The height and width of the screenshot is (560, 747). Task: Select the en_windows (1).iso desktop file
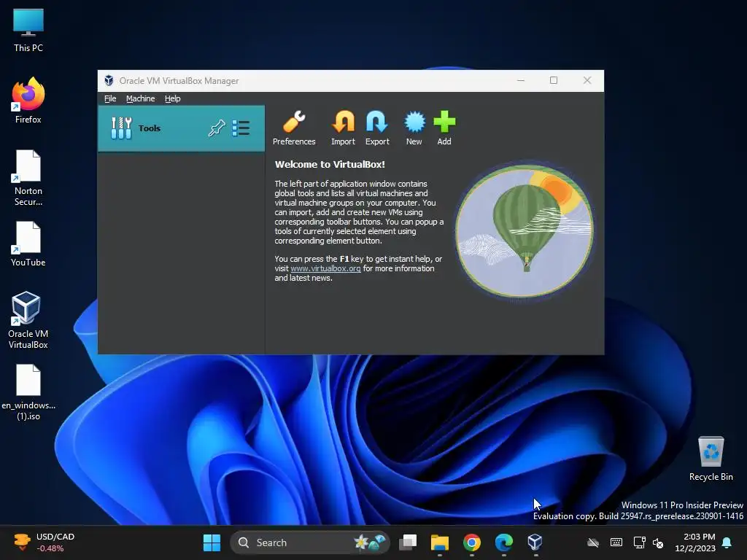[28, 392]
